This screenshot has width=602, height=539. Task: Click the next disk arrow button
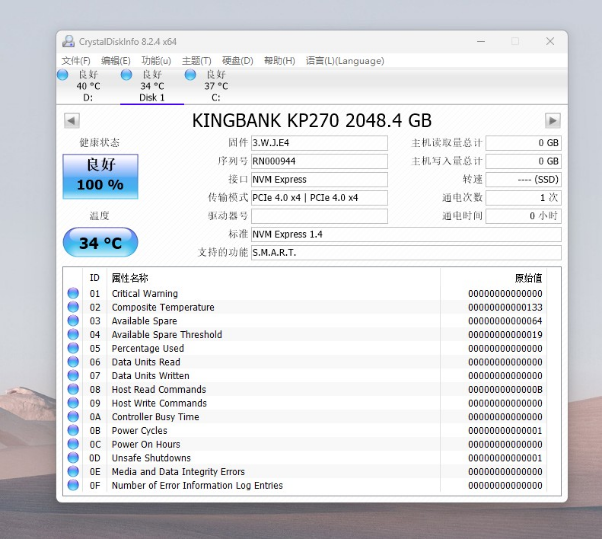tap(552, 121)
